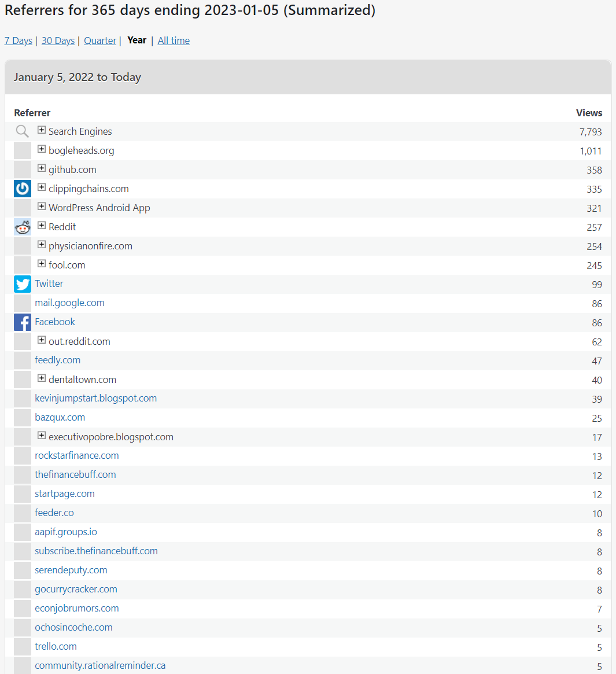Open the bazqux.com link

click(60, 417)
